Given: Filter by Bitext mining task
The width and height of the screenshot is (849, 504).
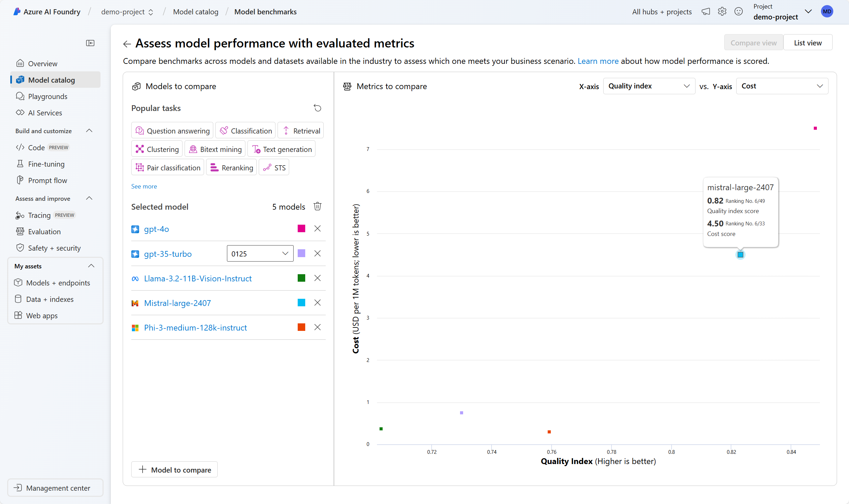Looking at the screenshot, I should [x=215, y=149].
